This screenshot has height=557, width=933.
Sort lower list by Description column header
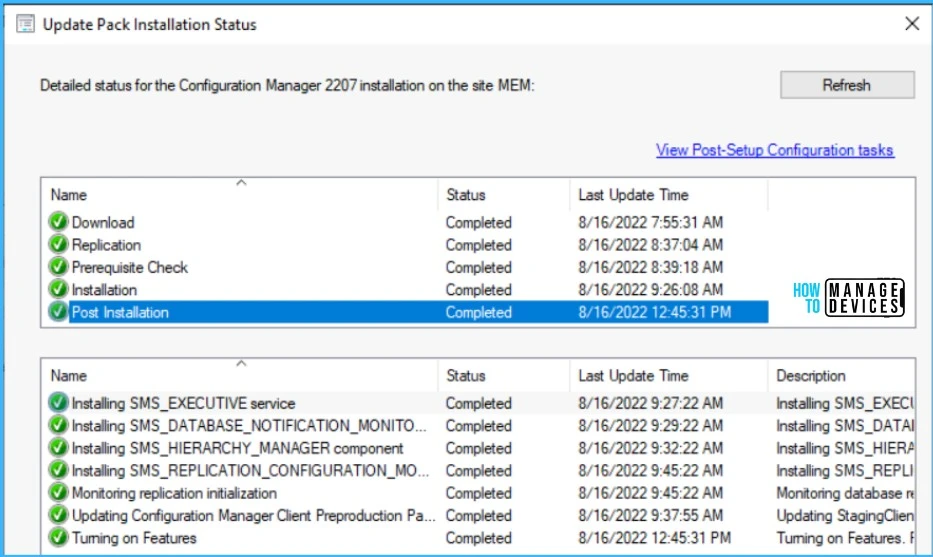(841, 375)
